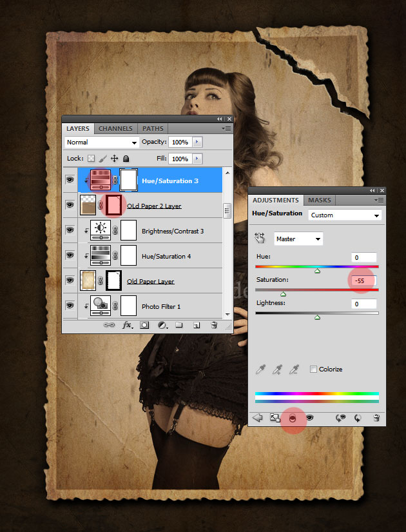Open the layer style fx menu
The width and height of the screenshot is (406, 532).
[128, 325]
